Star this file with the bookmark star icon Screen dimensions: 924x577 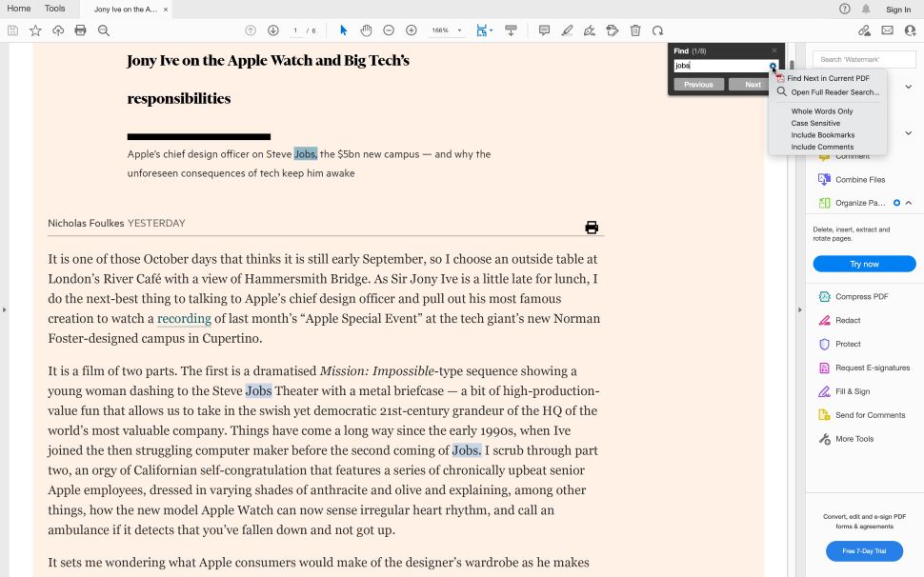pos(35,30)
